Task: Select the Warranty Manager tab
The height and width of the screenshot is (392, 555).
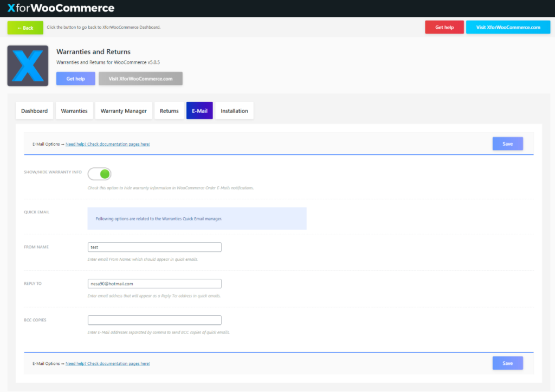Action: [124, 110]
